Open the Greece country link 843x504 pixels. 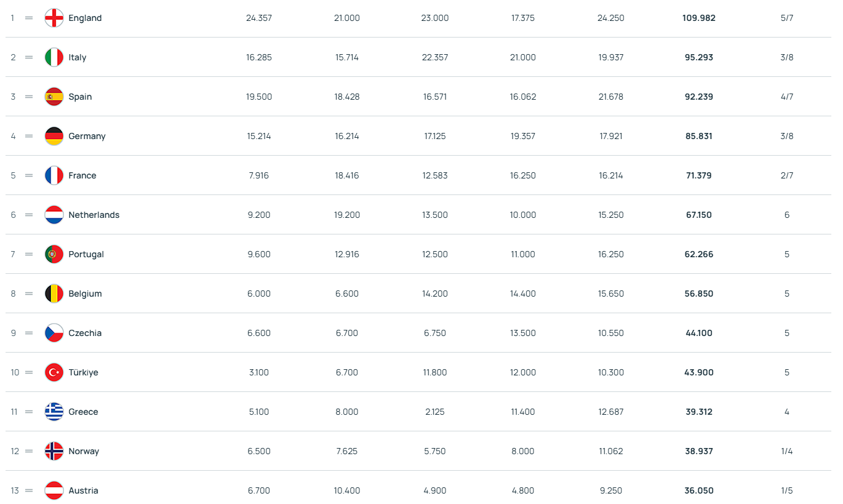83,412
